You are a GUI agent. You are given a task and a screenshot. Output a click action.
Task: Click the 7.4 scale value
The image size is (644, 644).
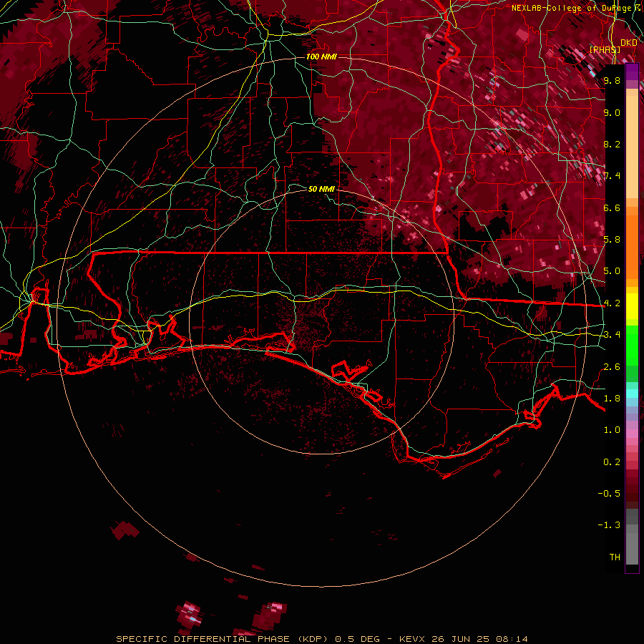point(612,176)
